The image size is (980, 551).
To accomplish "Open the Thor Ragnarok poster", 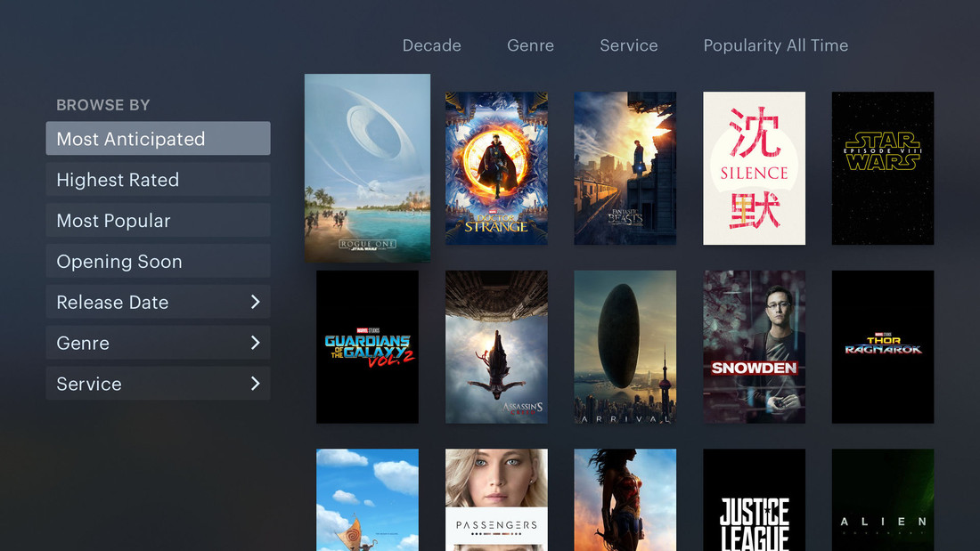I will (882, 347).
